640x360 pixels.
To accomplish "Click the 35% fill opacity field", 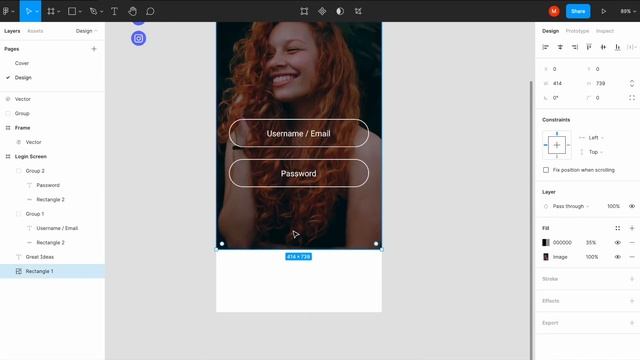I will pyautogui.click(x=591, y=242).
